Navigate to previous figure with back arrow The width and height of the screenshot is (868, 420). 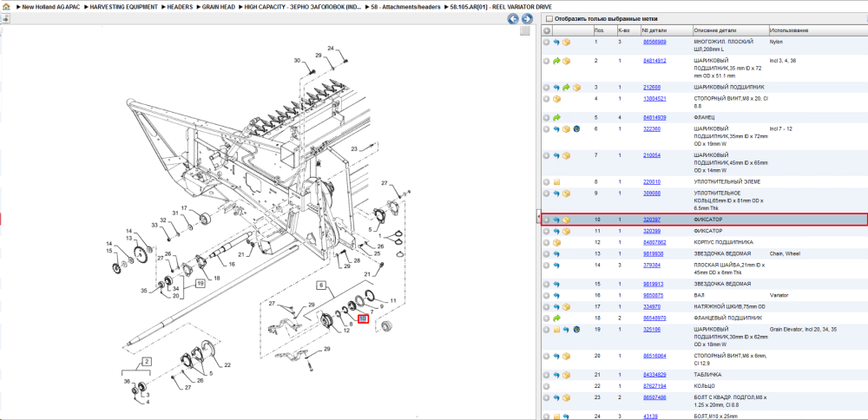513,19
